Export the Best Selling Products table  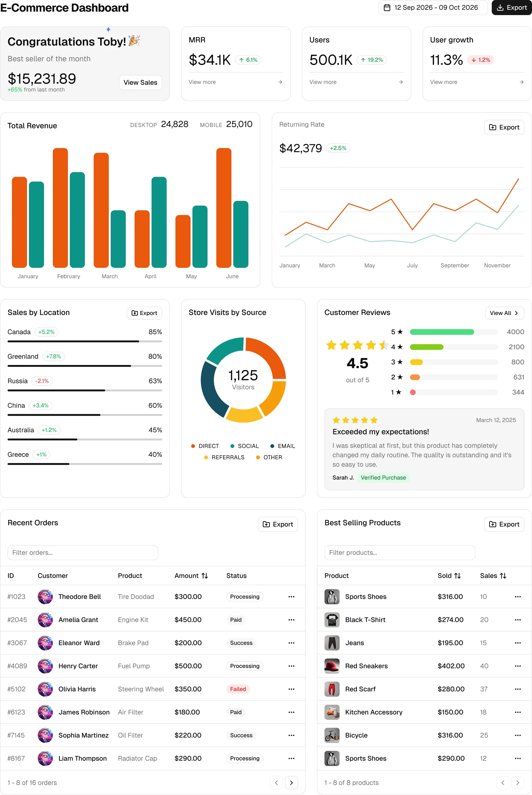(504, 524)
